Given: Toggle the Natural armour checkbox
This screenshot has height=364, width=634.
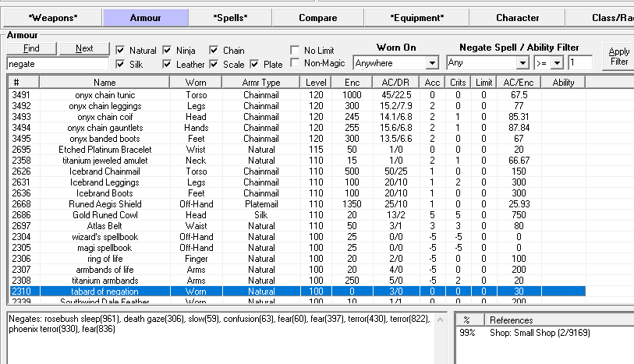Looking at the screenshot, I should 120,50.
